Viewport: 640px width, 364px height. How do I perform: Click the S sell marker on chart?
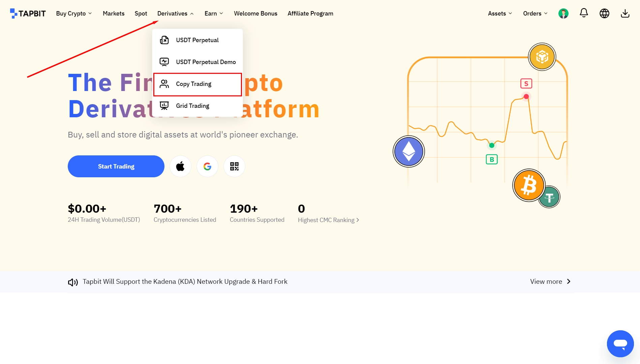coord(526,84)
